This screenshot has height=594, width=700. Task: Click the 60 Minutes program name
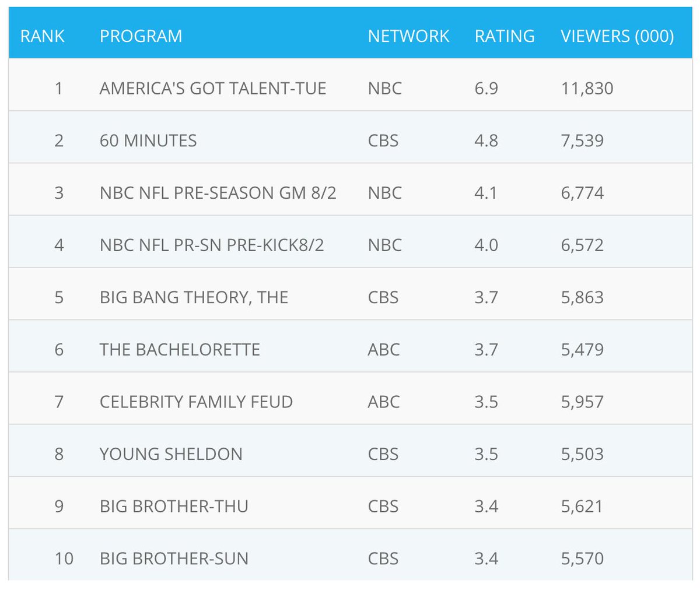click(148, 140)
